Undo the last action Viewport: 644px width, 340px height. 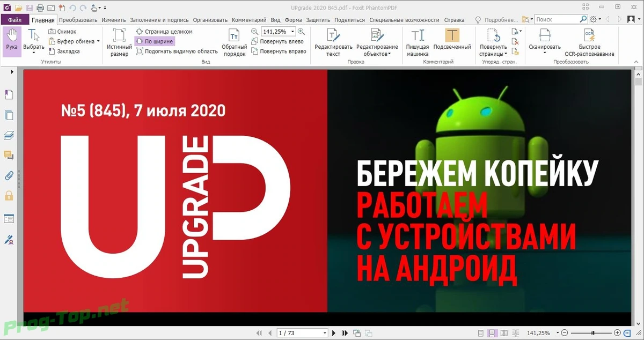73,8
